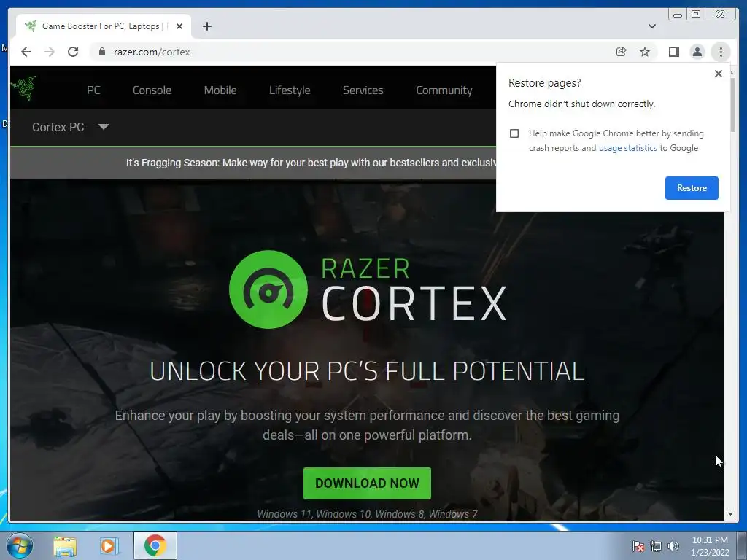This screenshot has width=747, height=560.
Task: Go back using the browser back arrow
Action: click(x=26, y=52)
